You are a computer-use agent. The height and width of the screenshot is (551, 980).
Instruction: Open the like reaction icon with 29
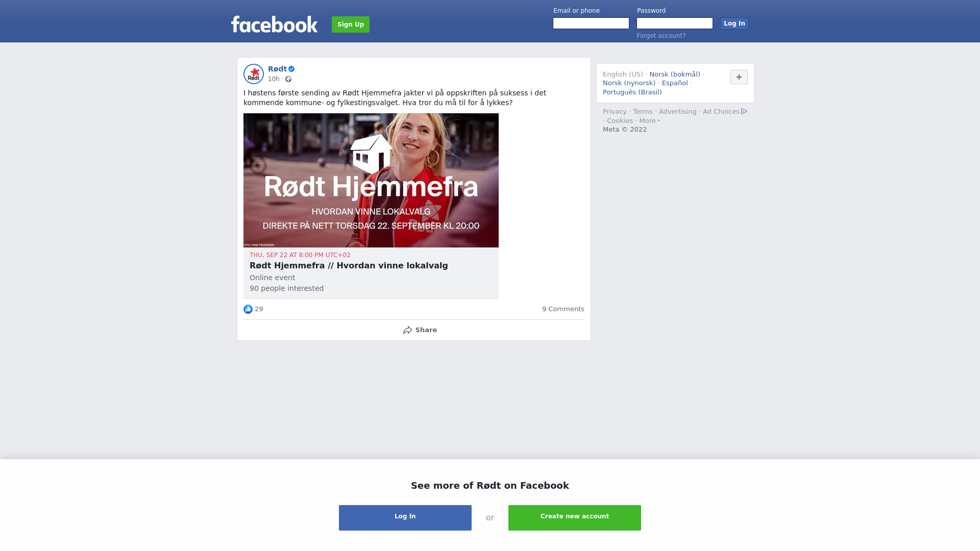[x=248, y=309]
